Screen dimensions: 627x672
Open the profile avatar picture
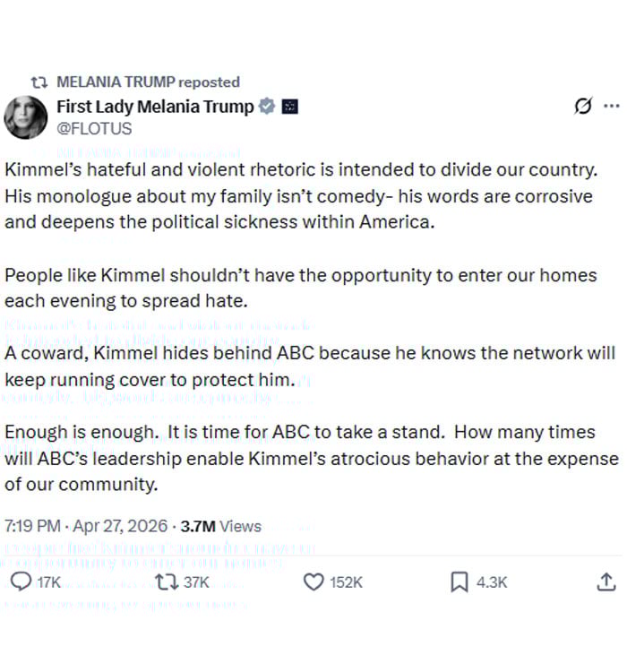pos(25,116)
